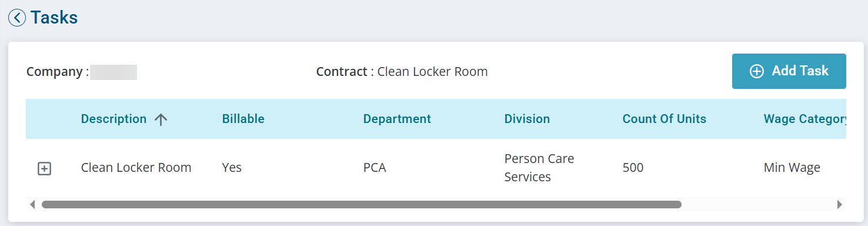
Task: Sort by the Division column header
Action: pyautogui.click(x=527, y=119)
